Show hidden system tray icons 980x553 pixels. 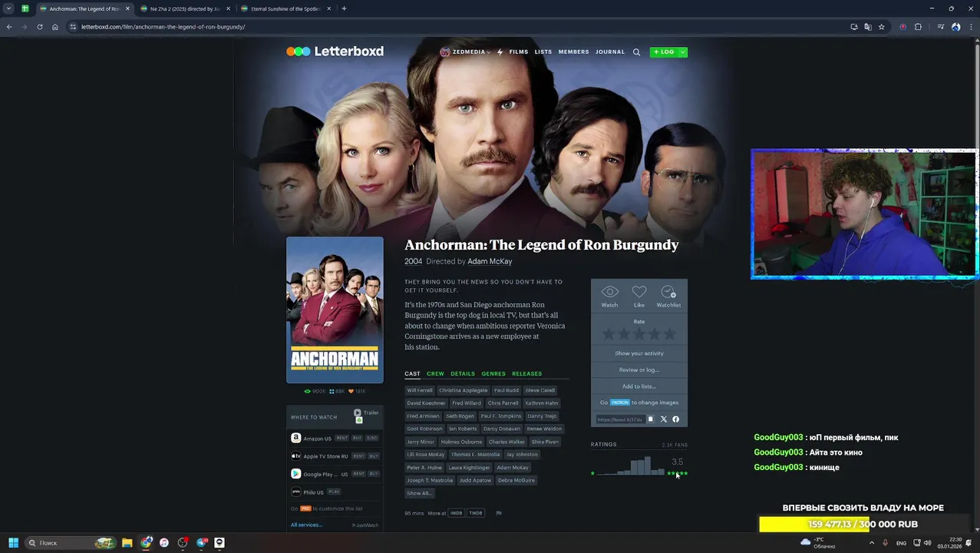871,542
